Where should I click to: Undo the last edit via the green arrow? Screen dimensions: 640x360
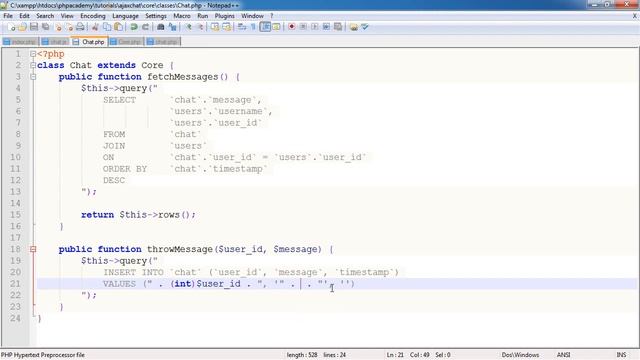pos(133,27)
